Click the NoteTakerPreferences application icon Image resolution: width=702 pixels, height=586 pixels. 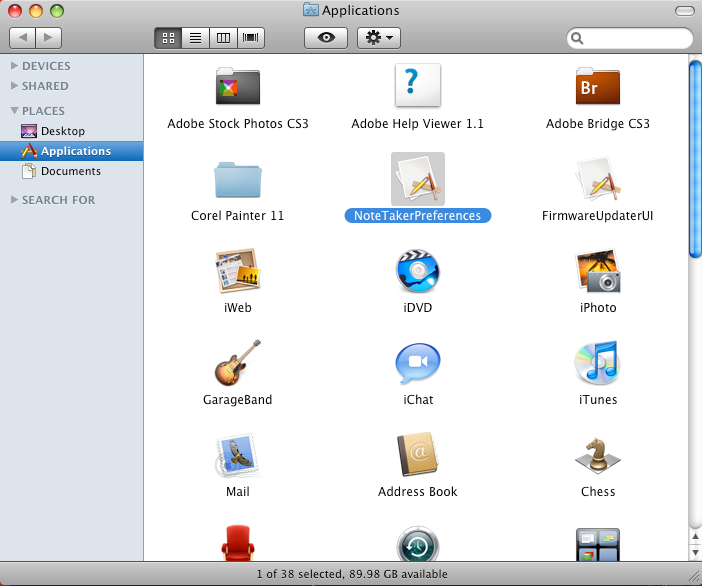click(x=418, y=179)
